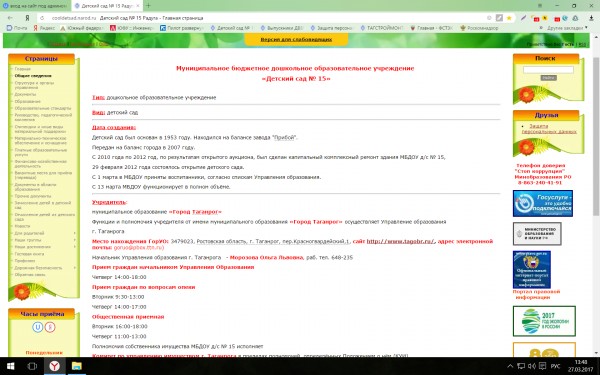Open the Министерство образования и науки banner
The height and width of the screenshot is (375, 600).
[x=537, y=233]
